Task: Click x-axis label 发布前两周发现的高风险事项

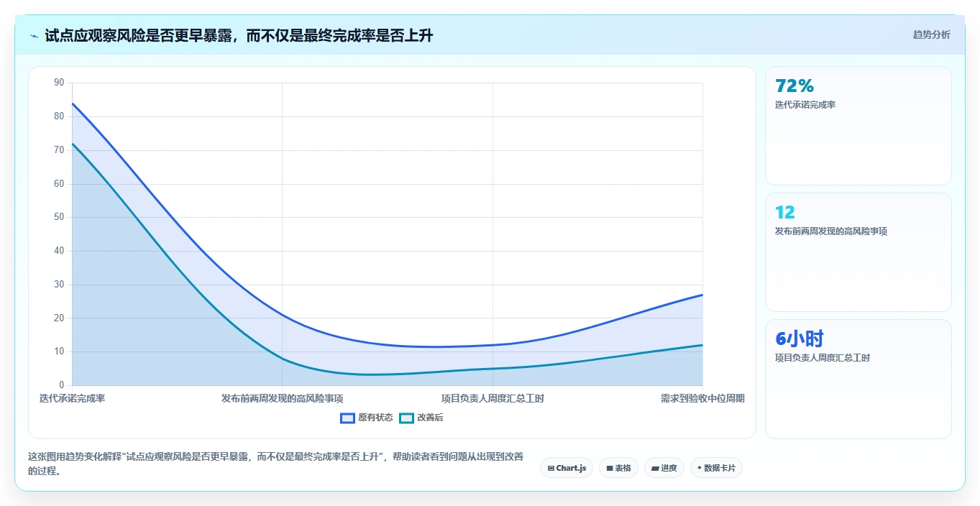Action: [282, 398]
